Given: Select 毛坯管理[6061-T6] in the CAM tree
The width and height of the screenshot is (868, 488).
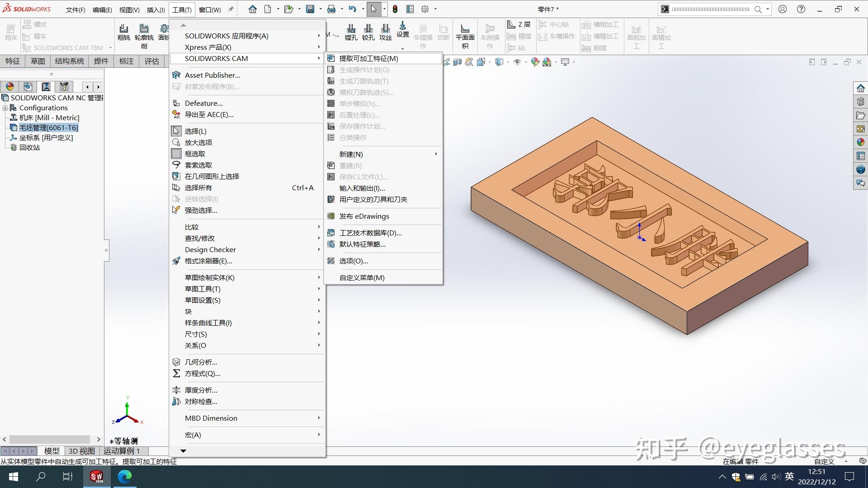Looking at the screenshot, I should point(48,127).
